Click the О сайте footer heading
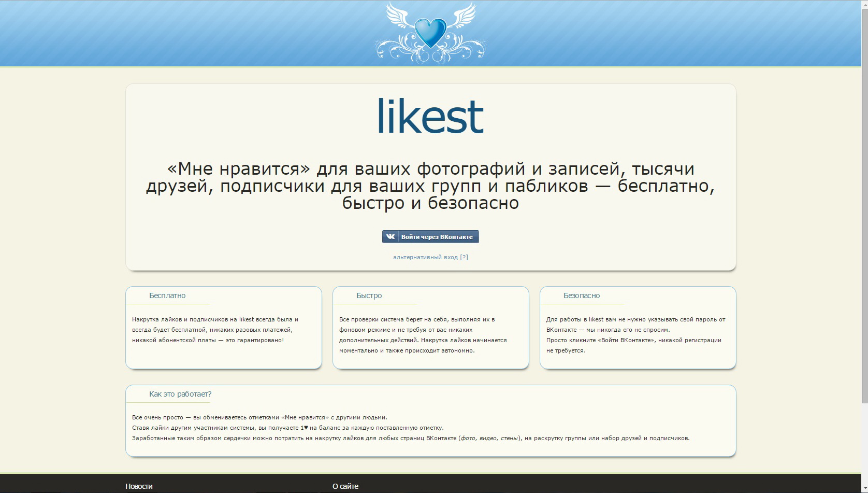 tap(345, 486)
